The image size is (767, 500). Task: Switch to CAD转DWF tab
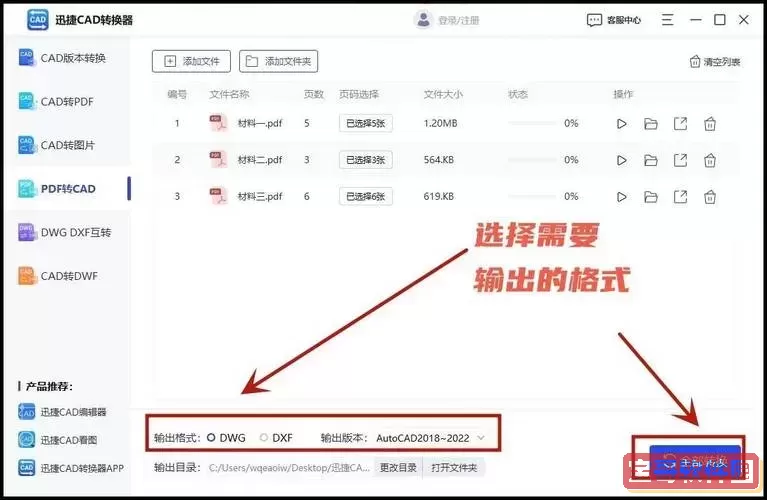pyautogui.click(x=68, y=275)
